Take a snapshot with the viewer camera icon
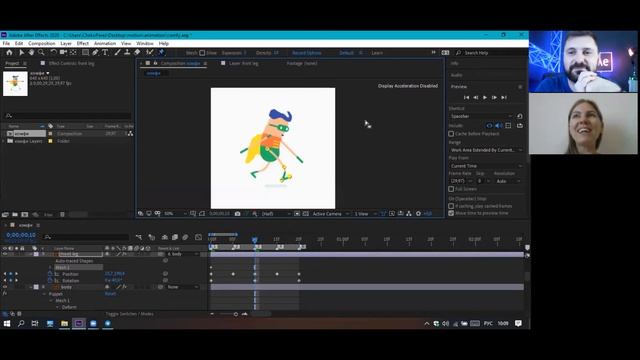Image resolution: width=640 pixels, height=360 pixels. pos(237,213)
